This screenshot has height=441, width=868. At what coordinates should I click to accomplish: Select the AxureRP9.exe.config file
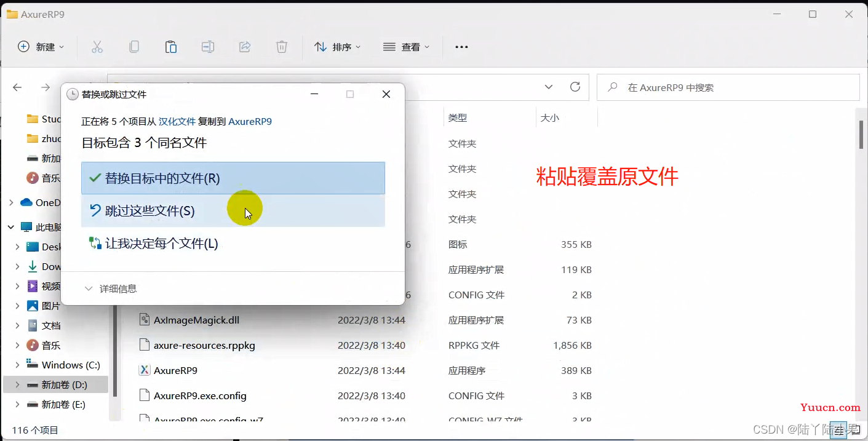(x=200, y=395)
